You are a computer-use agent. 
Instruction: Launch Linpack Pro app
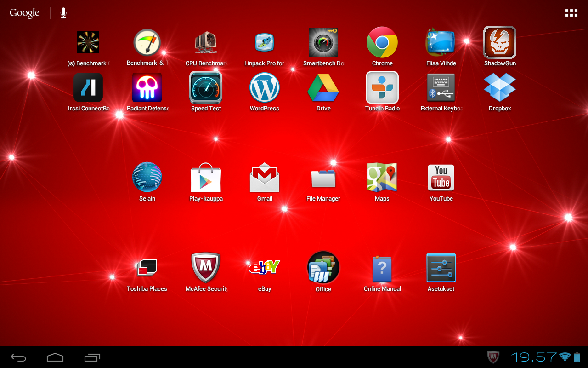265,43
